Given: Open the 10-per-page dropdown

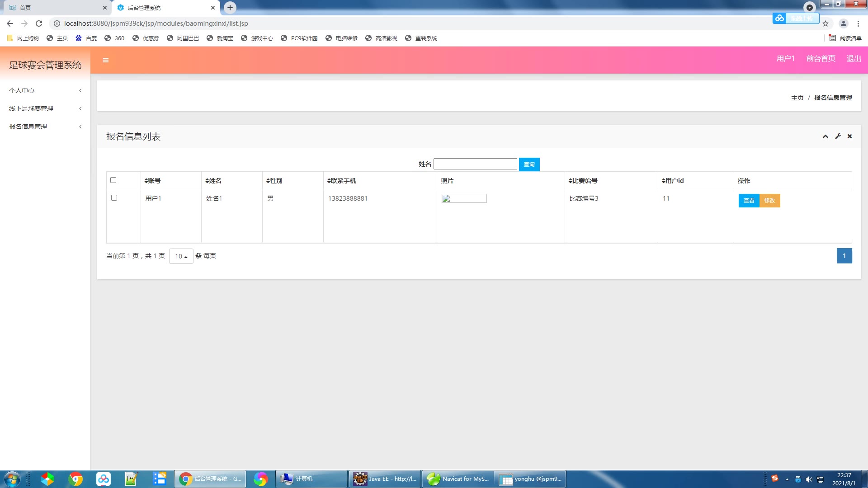Looking at the screenshot, I should coord(181,256).
